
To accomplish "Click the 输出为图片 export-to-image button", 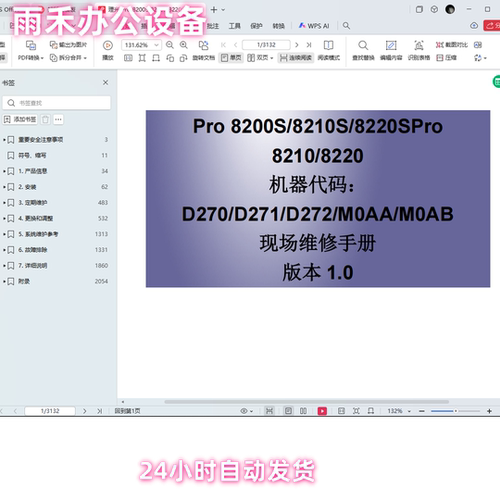I will (68, 45).
